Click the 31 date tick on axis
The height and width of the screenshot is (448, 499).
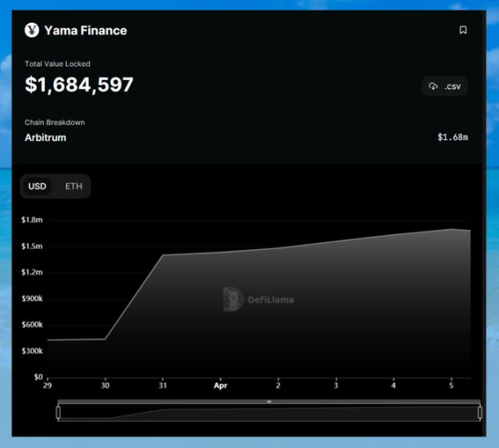coord(163,386)
